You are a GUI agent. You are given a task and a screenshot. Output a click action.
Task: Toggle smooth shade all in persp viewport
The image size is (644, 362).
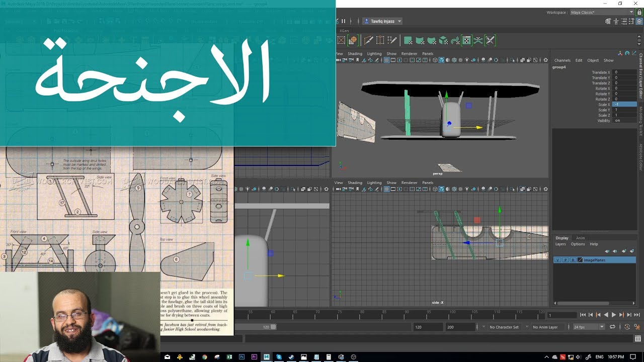(x=441, y=60)
